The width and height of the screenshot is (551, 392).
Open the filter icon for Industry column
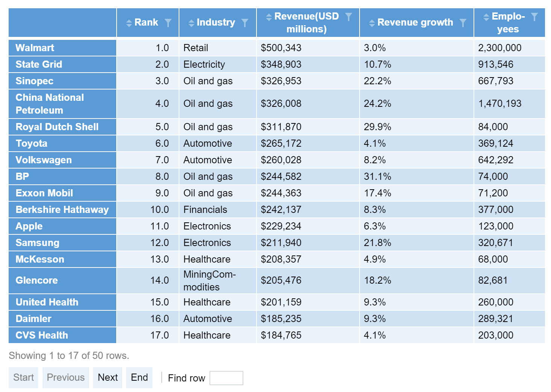[245, 23]
